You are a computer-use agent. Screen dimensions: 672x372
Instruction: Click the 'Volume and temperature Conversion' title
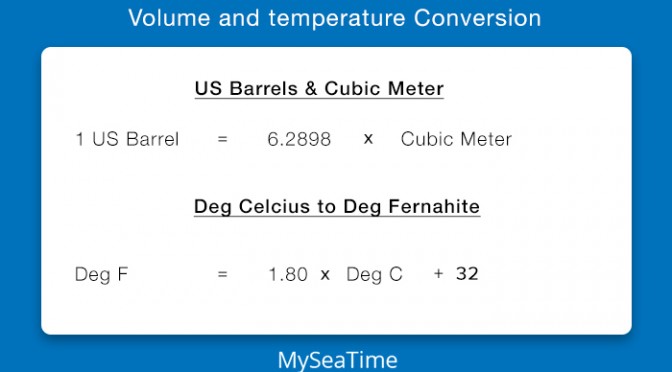click(334, 18)
